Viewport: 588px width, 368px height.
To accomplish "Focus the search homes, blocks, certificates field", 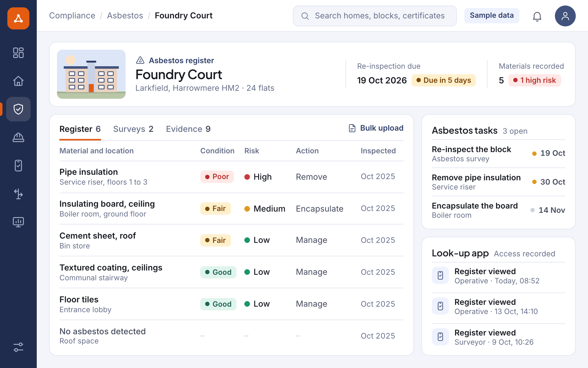I will [x=375, y=16].
